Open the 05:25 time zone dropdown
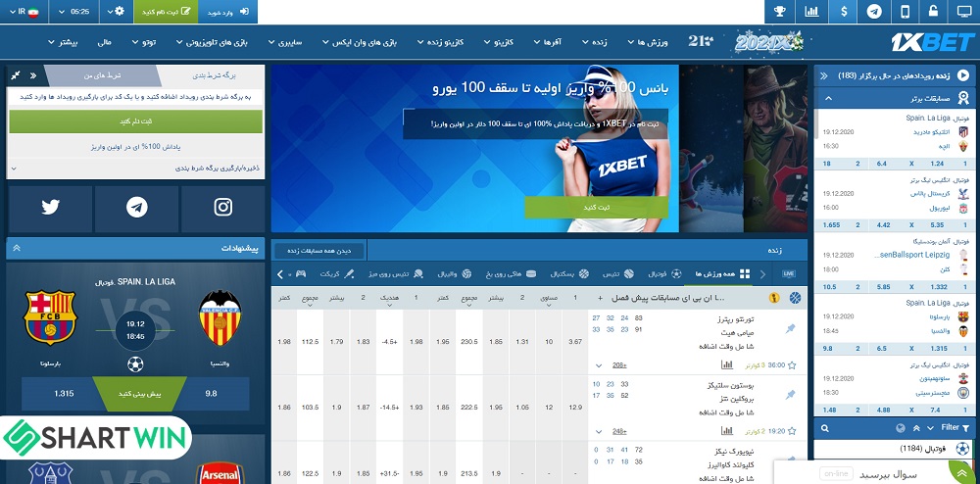 74,11
